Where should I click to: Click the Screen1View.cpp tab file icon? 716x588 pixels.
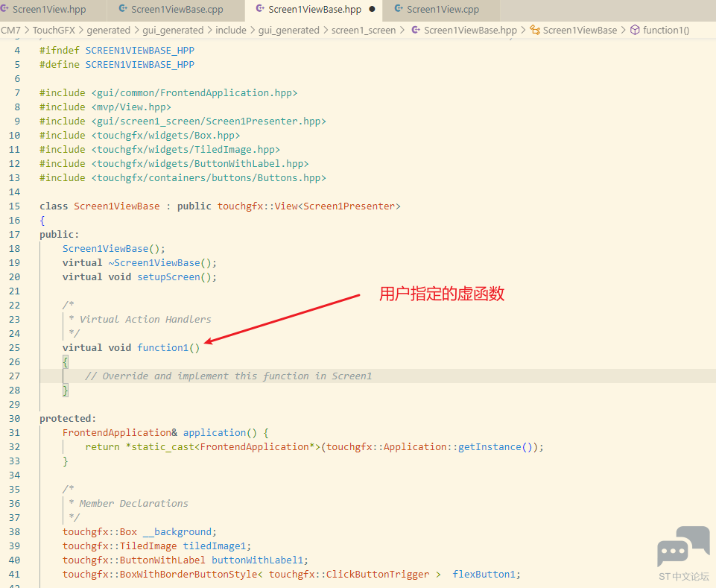click(x=399, y=10)
